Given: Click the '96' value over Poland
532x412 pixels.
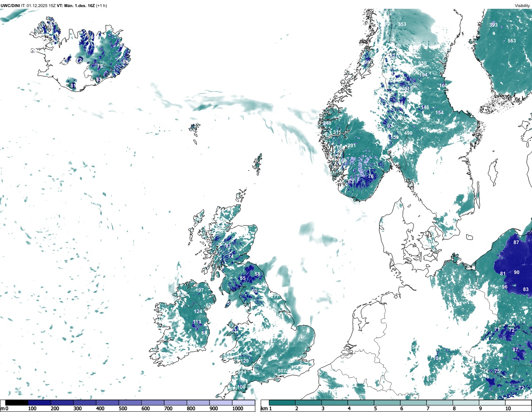Looking at the screenshot, I should 505,287.
